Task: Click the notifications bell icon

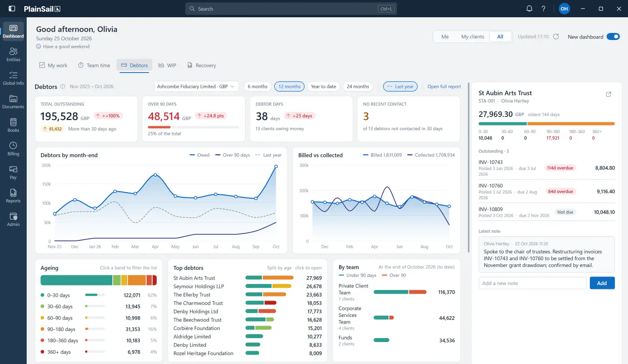Action: pyautogui.click(x=529, y=9)
